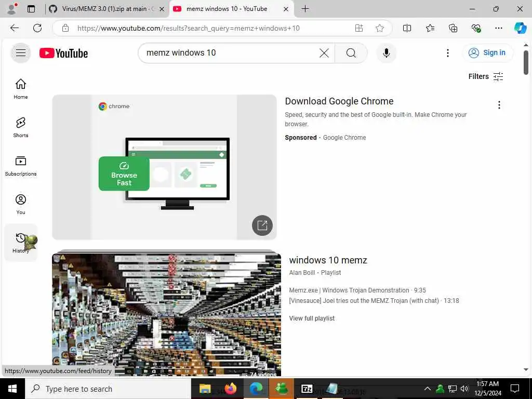Open 7-Zip from the taskbar

pos(307,389)
